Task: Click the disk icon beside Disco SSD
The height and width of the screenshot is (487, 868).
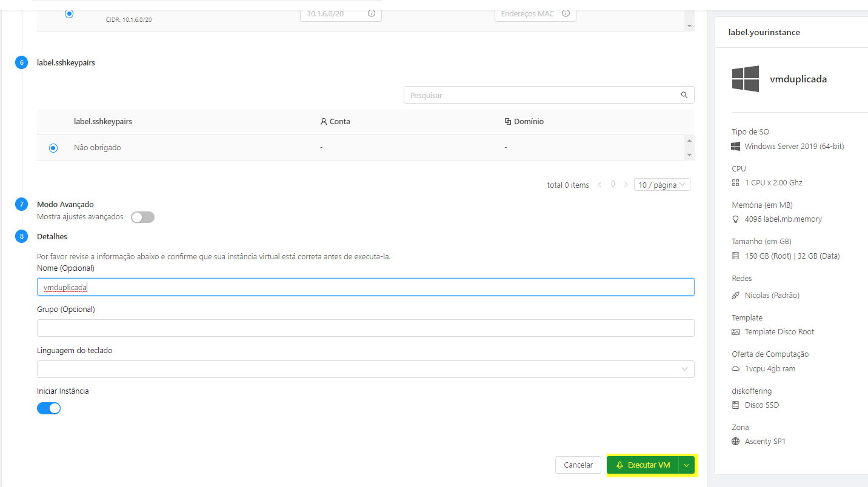Action: pyautogui.click(x=736, y=405)
